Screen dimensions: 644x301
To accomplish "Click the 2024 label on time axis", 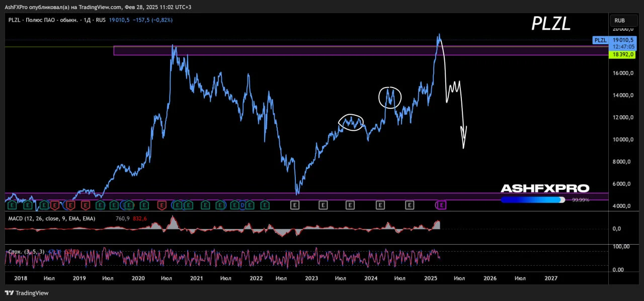I will [371, 278].
